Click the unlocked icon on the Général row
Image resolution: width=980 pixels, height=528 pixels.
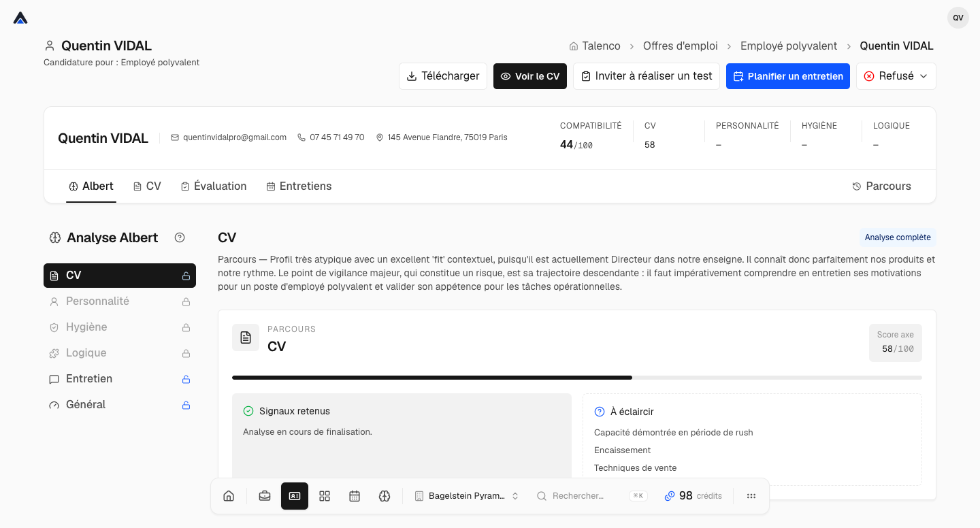186,405
